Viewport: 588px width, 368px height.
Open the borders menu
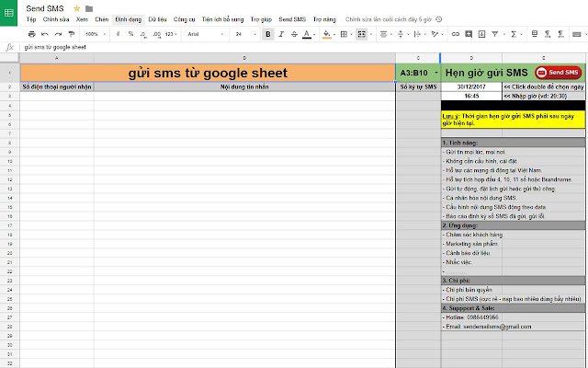[344, 34]
